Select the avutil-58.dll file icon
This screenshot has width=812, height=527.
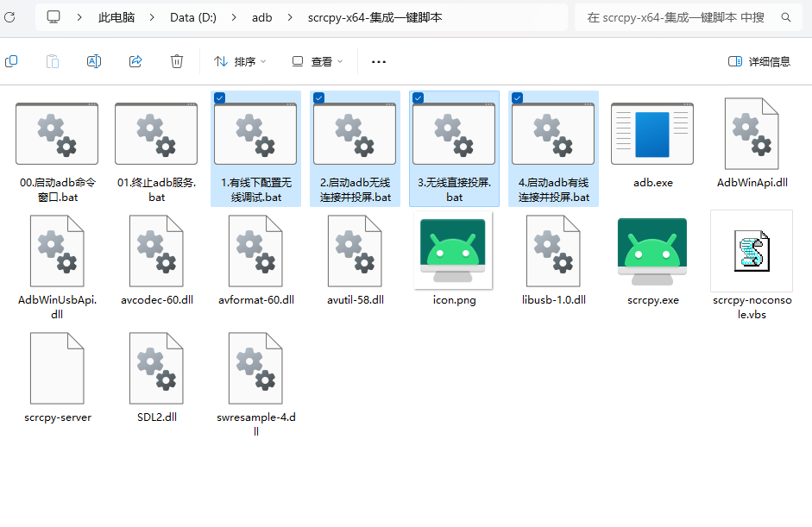click(356, 251)
